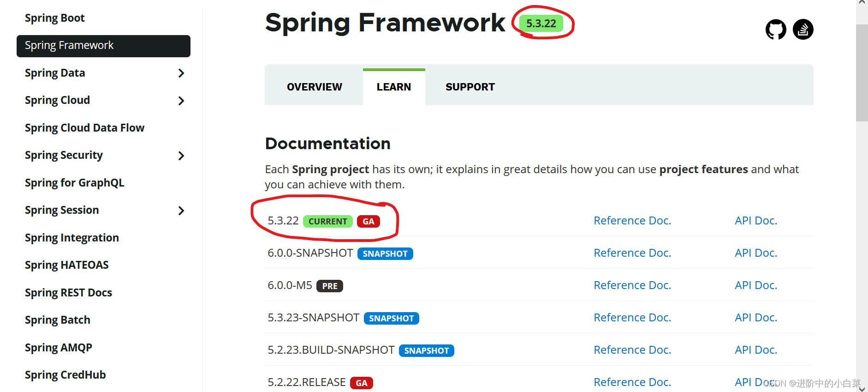This screenshot has height=392, width=868.
Task: Open the GitHub repository icon
Action: [x=776, y=30]
